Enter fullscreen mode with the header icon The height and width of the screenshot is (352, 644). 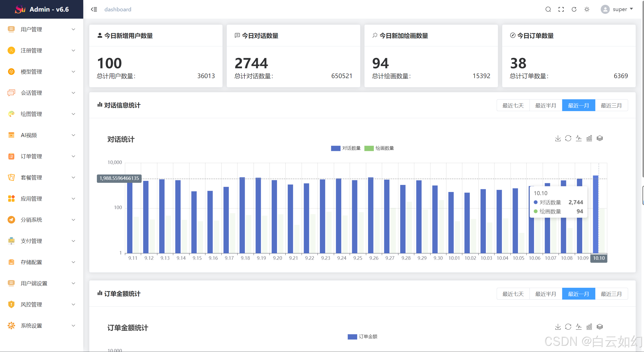click(561, 9)
